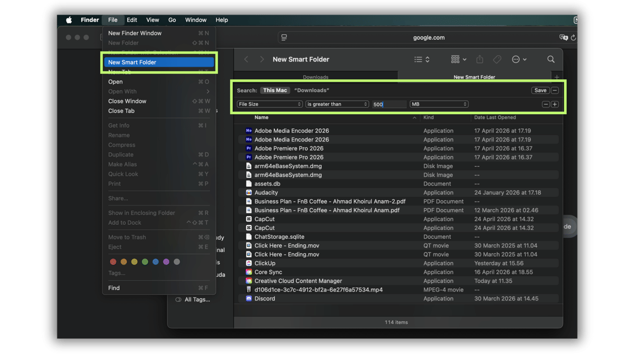Pick the green tag swatch in the File menu
This screenshot has width=626, height=364.
click(x=144, y=261)
